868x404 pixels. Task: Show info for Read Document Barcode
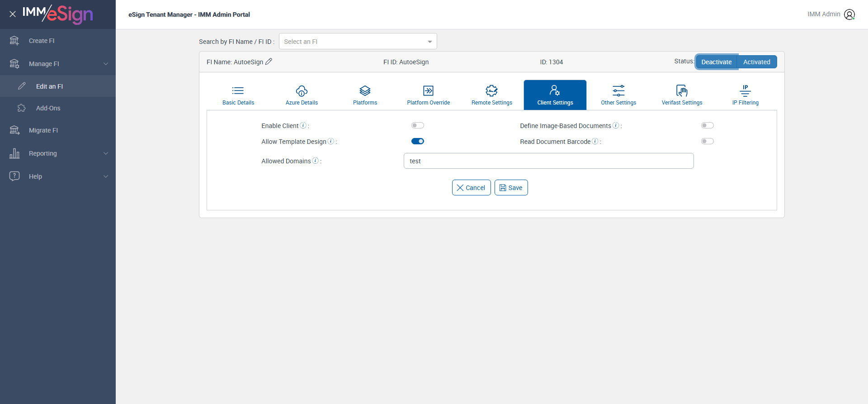(x=595, y=141)
